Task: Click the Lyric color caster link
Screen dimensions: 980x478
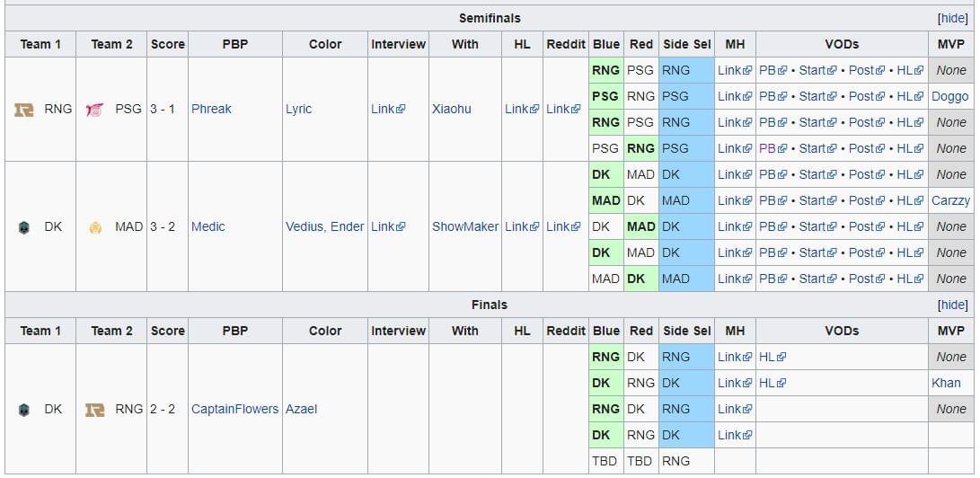Action: click(298, 109)
